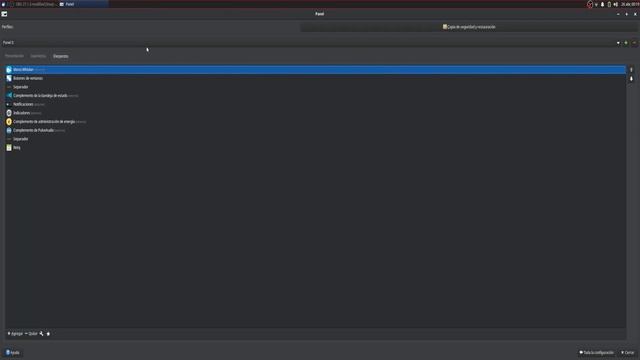Open the volume icon in tray

pyautogui.click(x=616, y=4)
